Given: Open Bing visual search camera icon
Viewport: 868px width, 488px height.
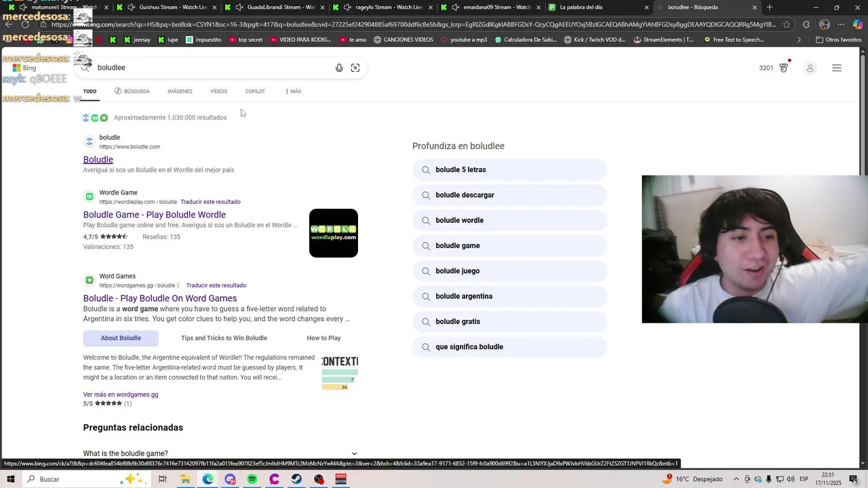Looking at the screenshot, I should [x=355, y=68].
